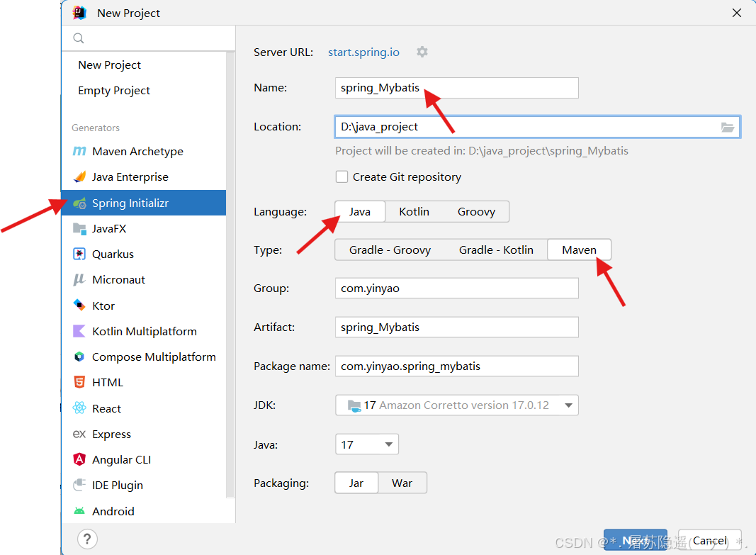Click the IntelliJ IDEA logo in title bar

point(79,13)
